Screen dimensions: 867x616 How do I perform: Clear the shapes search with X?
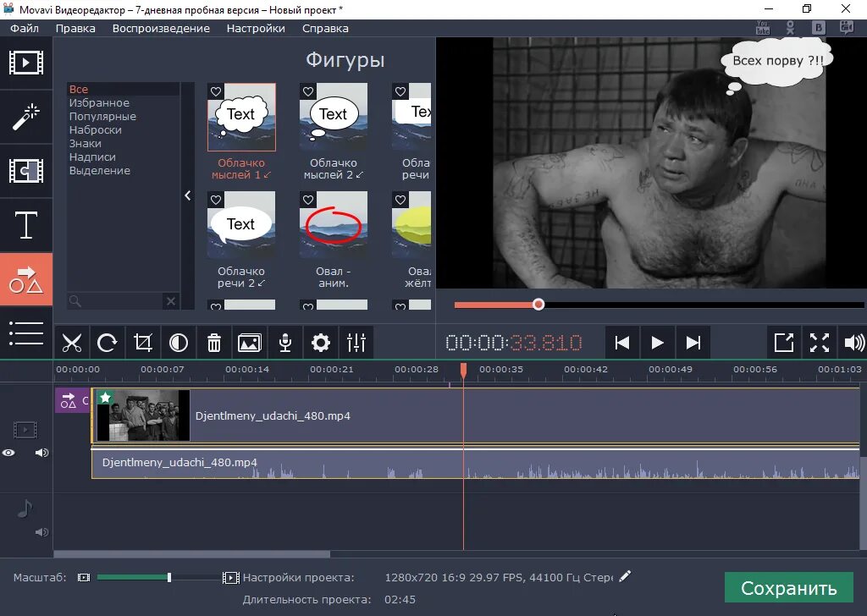(x=171, y=301)
